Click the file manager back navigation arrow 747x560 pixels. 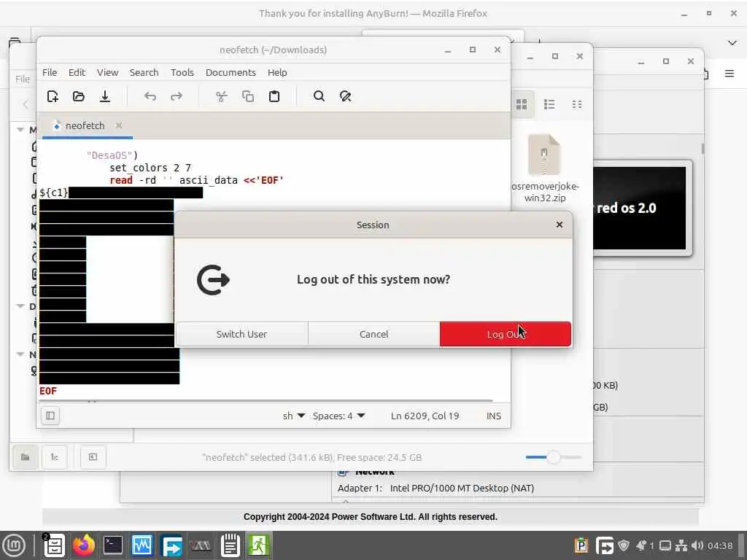point(26,104)
